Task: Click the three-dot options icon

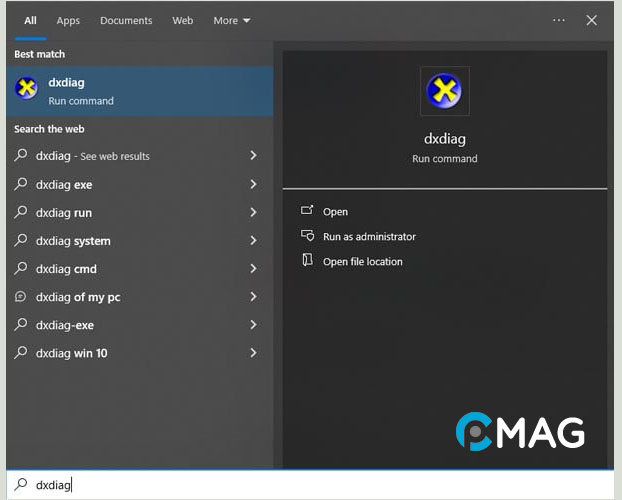Action: click(559, 20)
